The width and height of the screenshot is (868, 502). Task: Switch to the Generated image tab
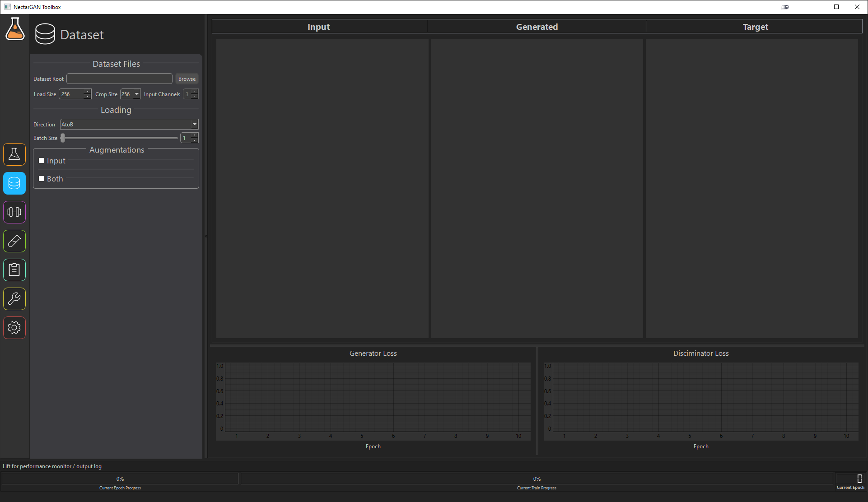coord(537,26)
